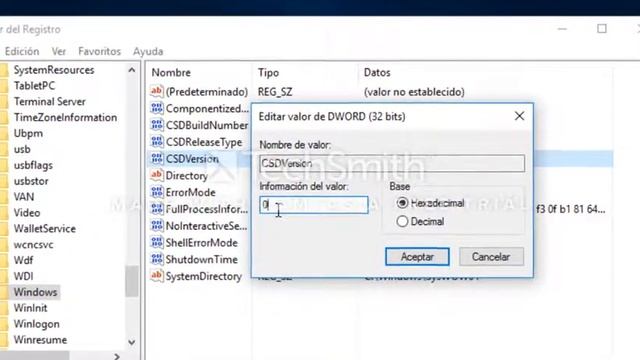Open the Ayuda menu

click(148, 51)
